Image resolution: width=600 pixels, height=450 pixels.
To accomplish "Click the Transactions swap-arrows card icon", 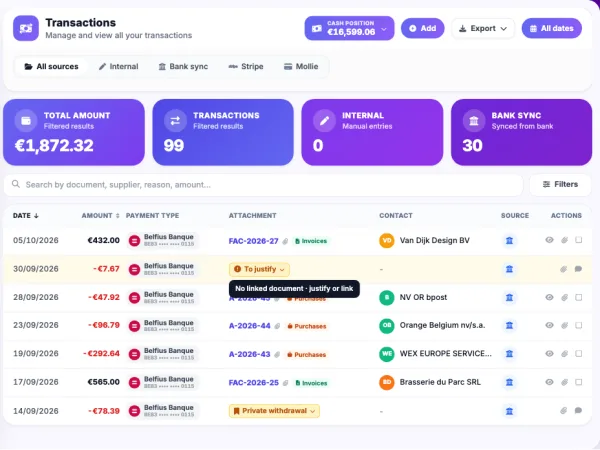I will (175, 121).
